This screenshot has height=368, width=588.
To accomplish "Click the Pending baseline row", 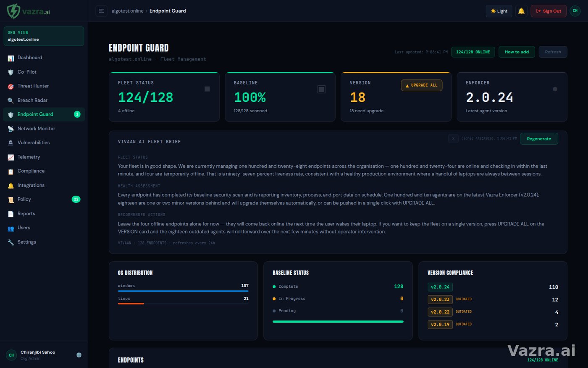I will pos(338,311).
